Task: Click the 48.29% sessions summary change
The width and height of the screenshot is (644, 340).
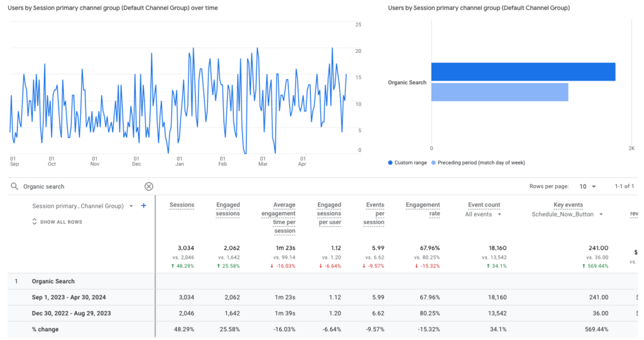Action: [183, 266]
